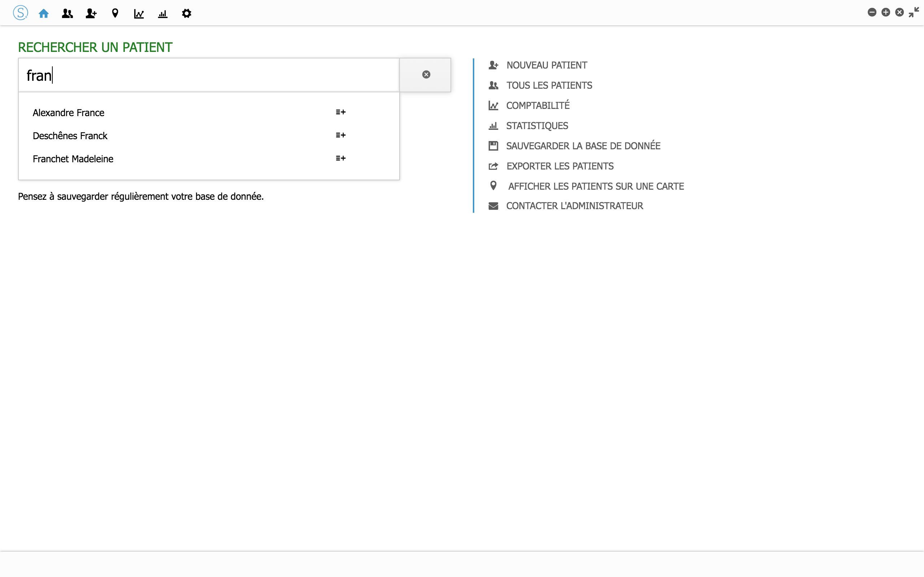The image size is (924, 577).
Task: Open settings gear icon in toolbar
Action: coord(186,14)
